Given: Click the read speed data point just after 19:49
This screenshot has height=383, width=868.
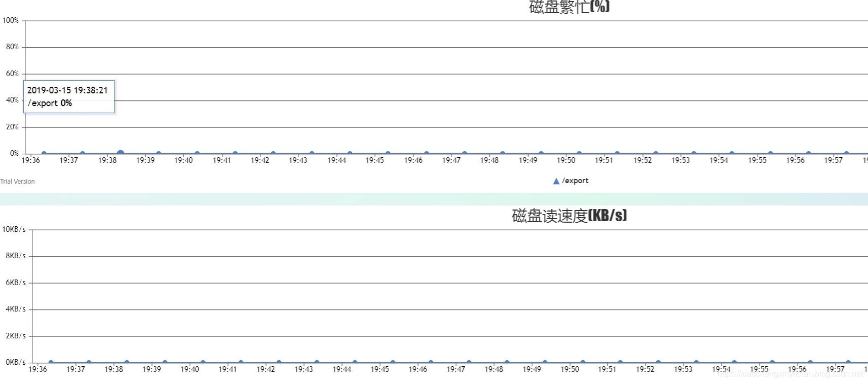Looking at the screenshot, I should tap(545, 362).
